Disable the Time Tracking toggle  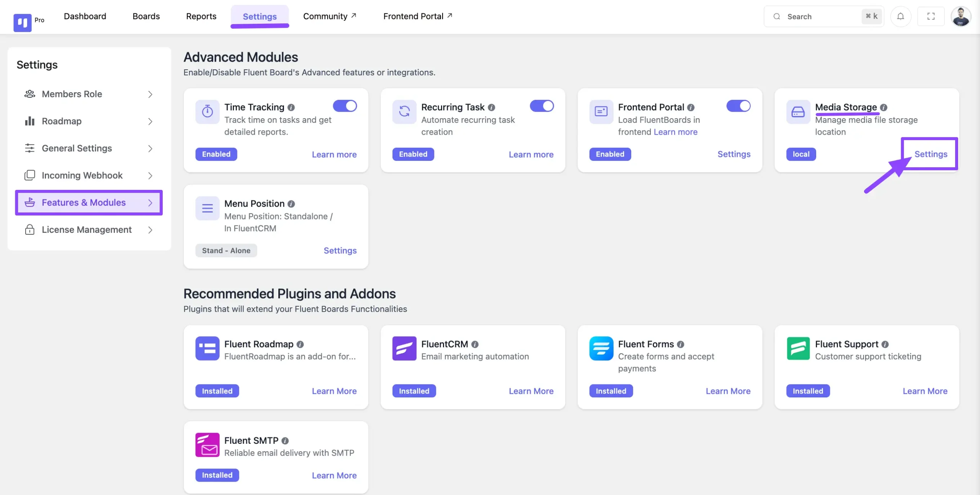point(345,106)
